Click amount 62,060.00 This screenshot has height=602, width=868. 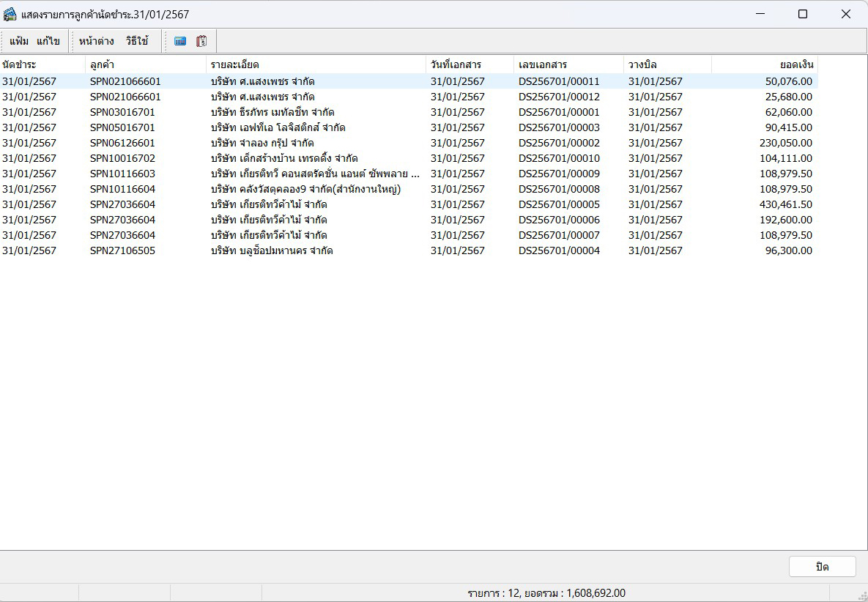click(x=789, y=112)
